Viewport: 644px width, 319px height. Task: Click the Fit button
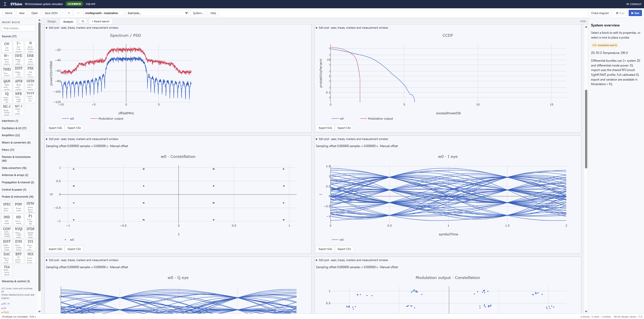pos(83,21)
